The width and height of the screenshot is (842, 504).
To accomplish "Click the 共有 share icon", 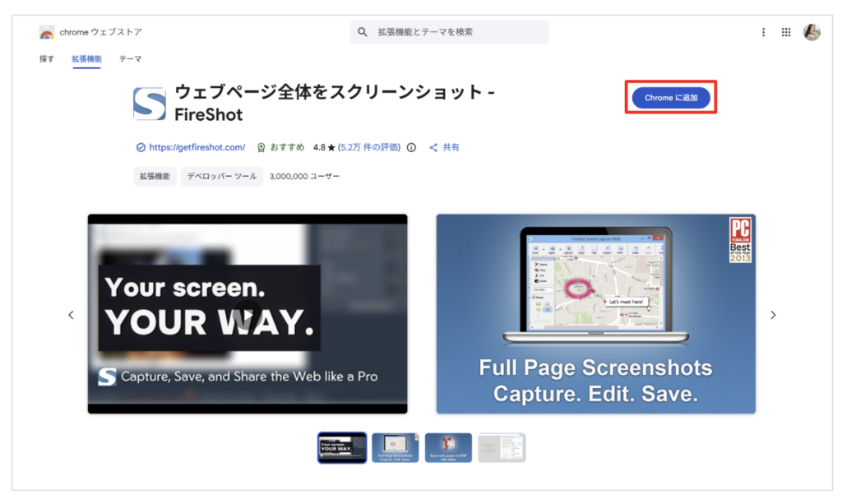I will [433, 148].
